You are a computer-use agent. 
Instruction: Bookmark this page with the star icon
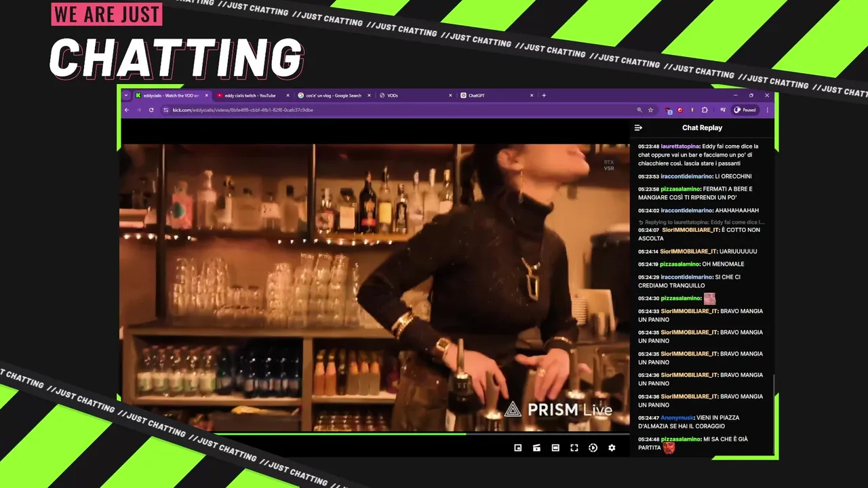[650, 110]
